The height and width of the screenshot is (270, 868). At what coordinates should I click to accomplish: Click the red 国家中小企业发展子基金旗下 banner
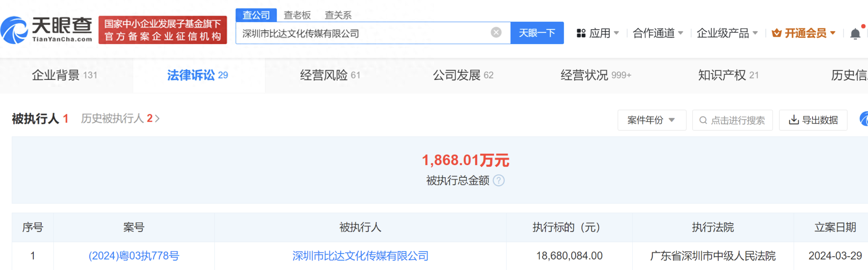click(x=163, y=30)
